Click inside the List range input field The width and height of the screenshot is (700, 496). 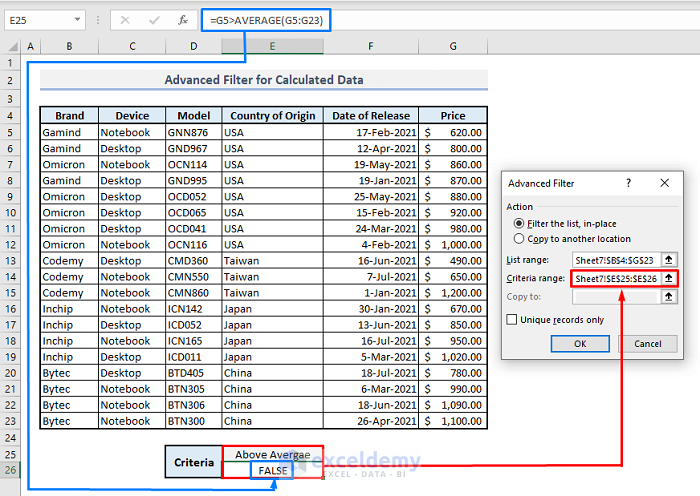[614, 260]
